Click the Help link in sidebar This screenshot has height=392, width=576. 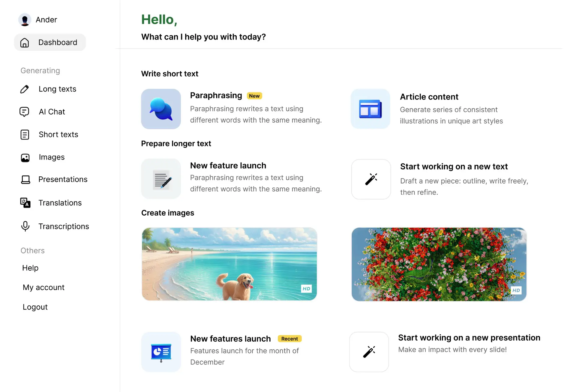(x=30, y=268)
